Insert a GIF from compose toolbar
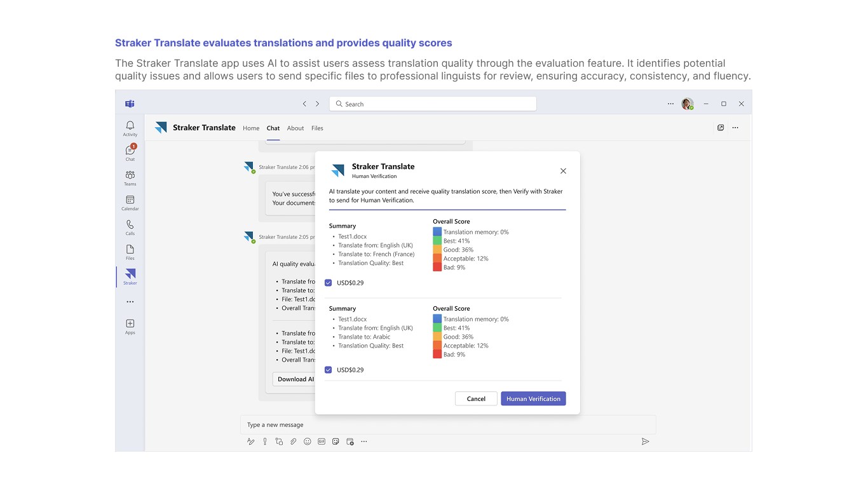This screenshot has height=488, width=868. click(322, 442)
